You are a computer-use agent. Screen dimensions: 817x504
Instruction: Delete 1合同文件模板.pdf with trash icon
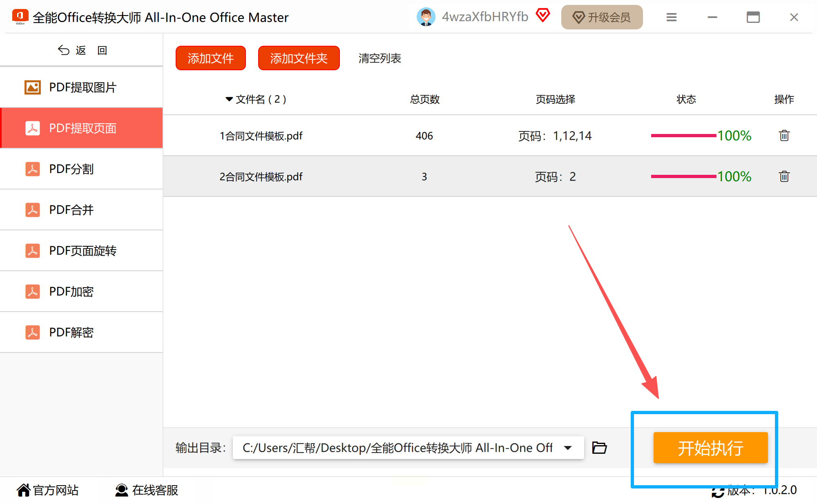click(x=784, y=136)
